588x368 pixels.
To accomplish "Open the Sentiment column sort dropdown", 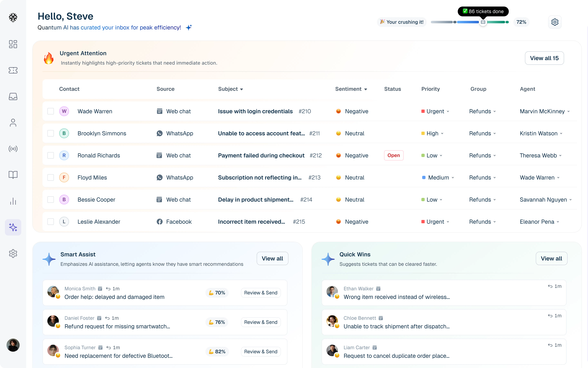I will [x=365, y=89].
